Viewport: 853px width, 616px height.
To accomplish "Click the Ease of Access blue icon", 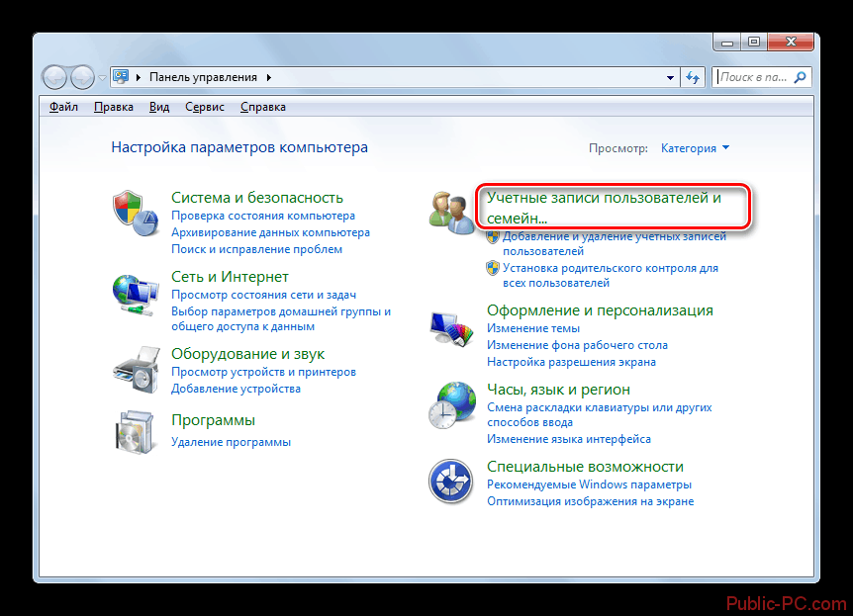I will point(452,482).
